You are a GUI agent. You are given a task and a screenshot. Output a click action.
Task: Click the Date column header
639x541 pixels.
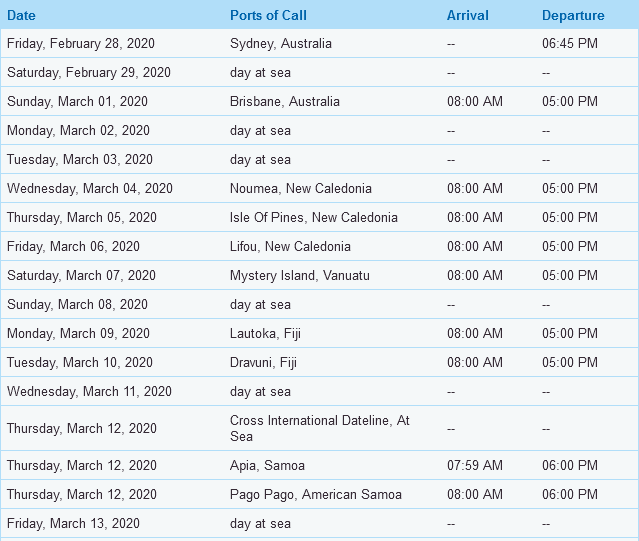21,15
